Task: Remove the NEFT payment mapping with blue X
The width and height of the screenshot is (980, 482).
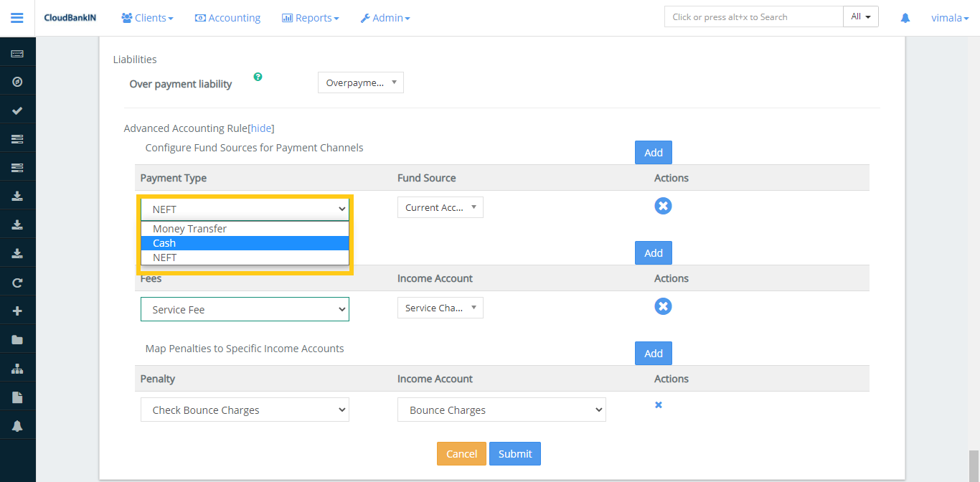Action: point(663,206)
